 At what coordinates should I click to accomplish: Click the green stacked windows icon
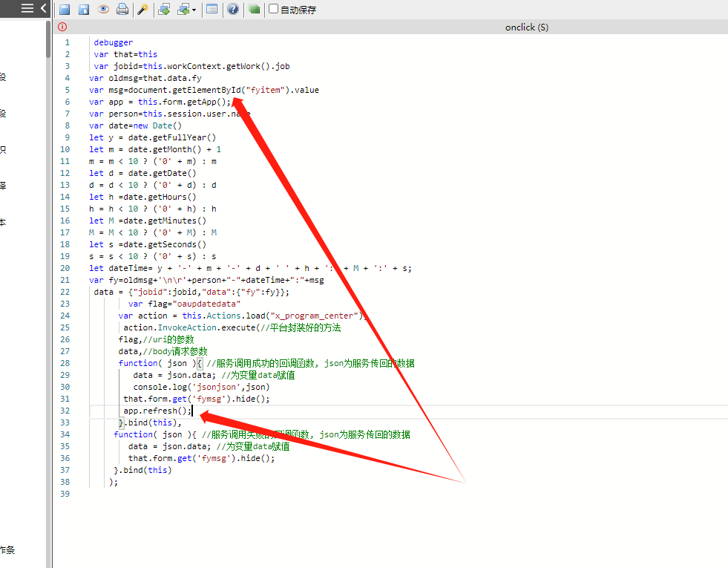point(254,10)
